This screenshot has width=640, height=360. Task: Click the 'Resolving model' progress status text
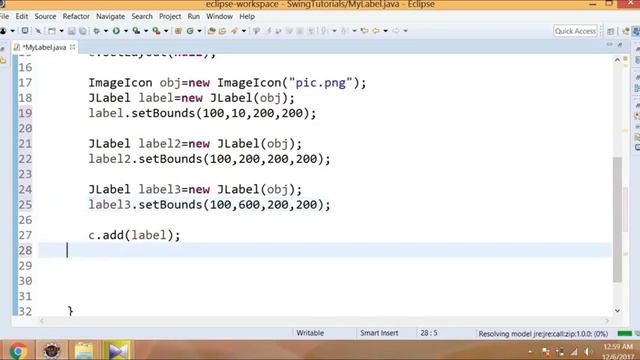(543, 334)
